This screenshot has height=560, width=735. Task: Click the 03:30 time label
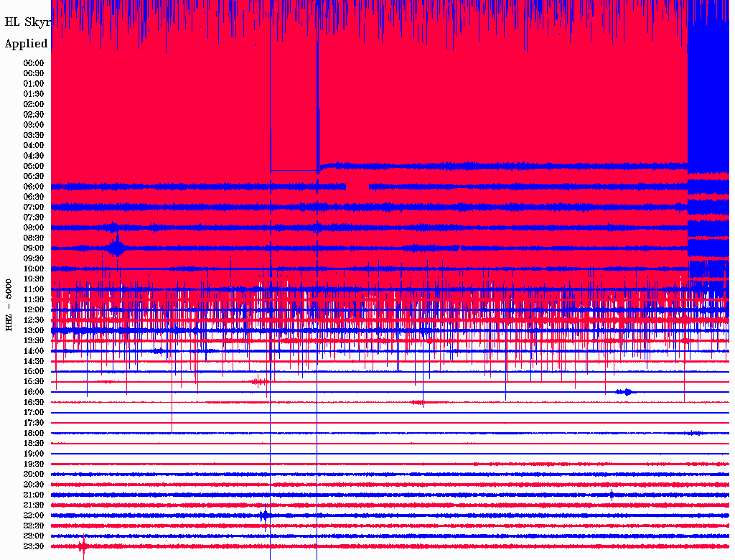(x=34, y=135)
